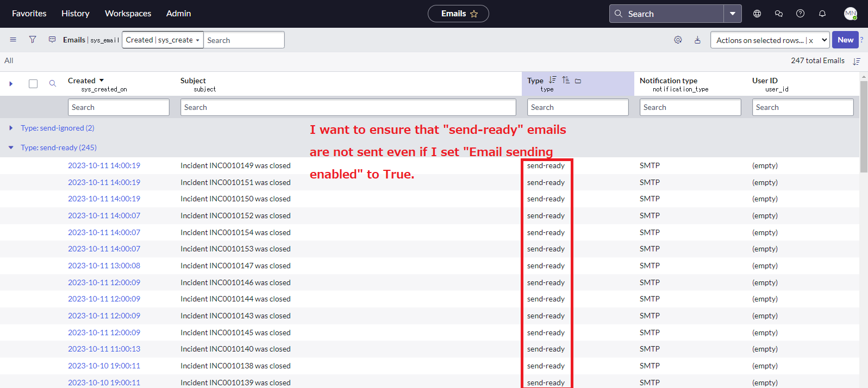Open the Workspaces menu

(128, 14)
